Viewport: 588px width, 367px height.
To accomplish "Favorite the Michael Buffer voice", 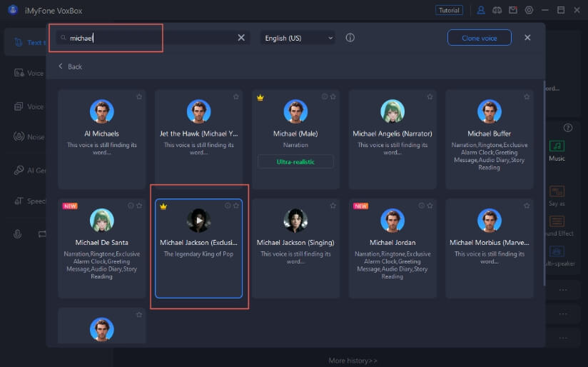I will point(527,96).
